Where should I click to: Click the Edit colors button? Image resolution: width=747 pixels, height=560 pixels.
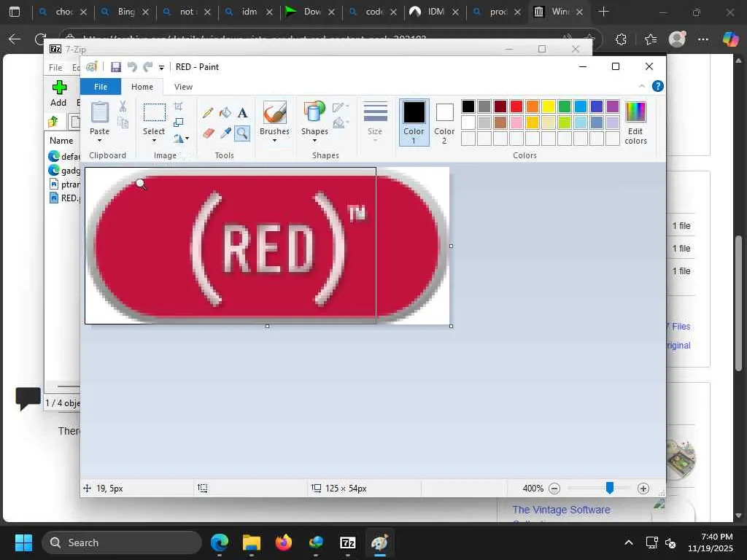point(635,122)
